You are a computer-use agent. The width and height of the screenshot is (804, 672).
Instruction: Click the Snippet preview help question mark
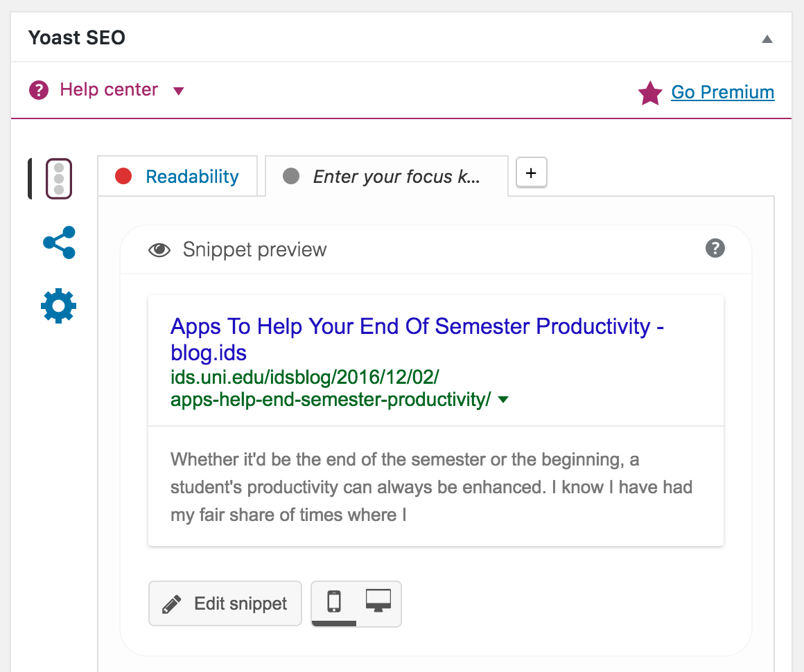coord(715,248)
